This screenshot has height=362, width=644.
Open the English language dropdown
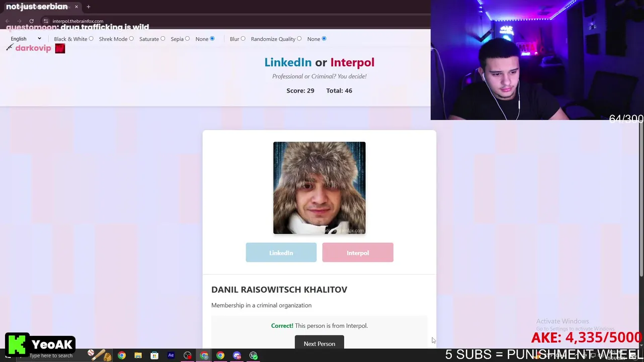(x=26, y=39)
